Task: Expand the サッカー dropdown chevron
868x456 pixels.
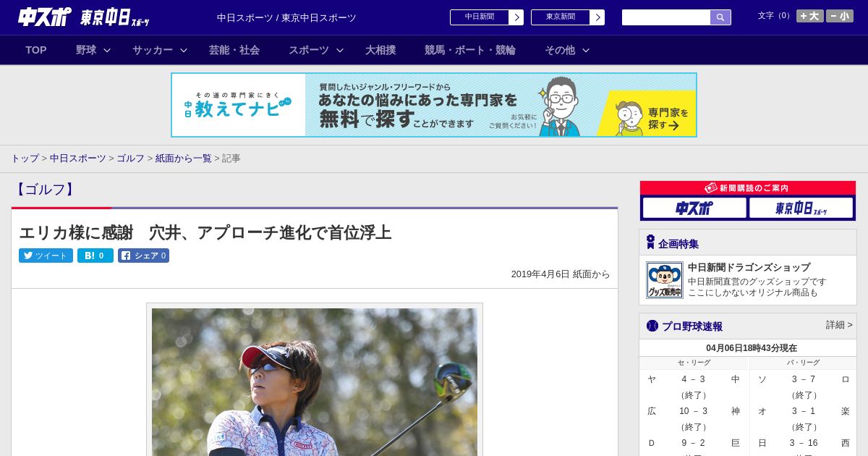Action: click(x=184, y=50)
